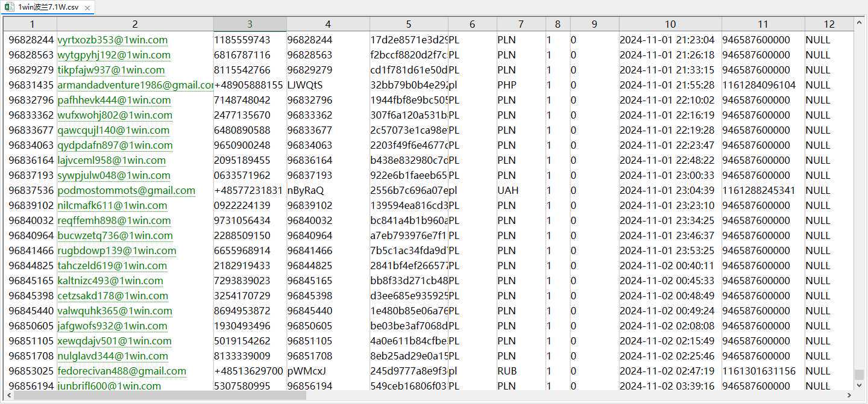Screen dimensions: 868x404
Task: Select column header 5
Action: [x=409, y=24]
